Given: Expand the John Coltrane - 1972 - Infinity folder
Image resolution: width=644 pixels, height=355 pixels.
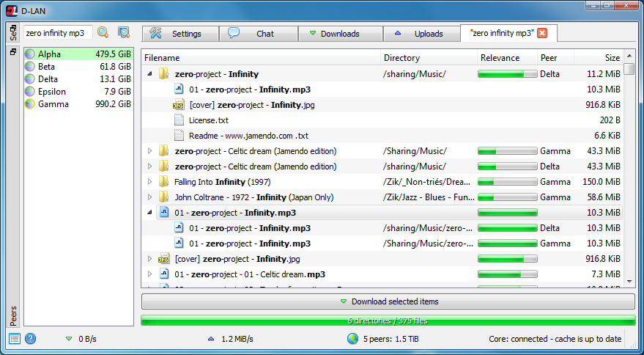Looking at the screenshot, I should coord(150,197).
